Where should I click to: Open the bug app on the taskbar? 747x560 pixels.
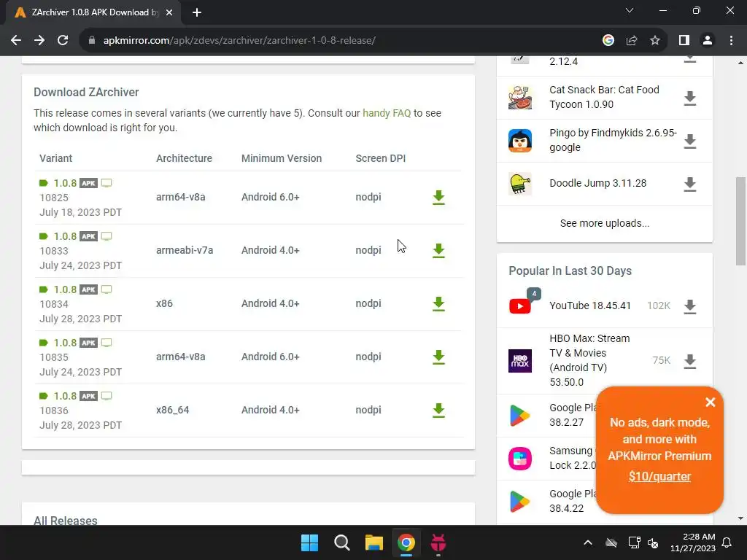(x=438, y=542)
